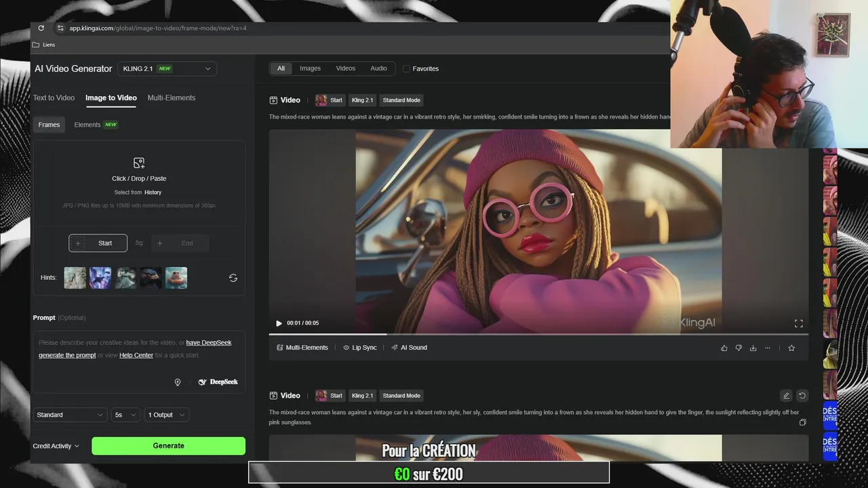The width and height of the screenshot is (868, 488).
Task: Filter the gallery by Audio
Action: click(378, 68)
